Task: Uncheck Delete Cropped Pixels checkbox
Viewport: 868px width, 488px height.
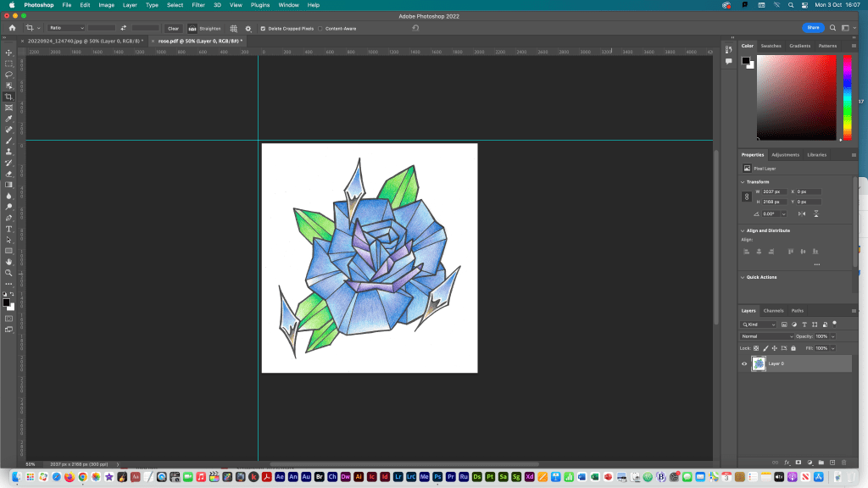Action: (263, 28)
